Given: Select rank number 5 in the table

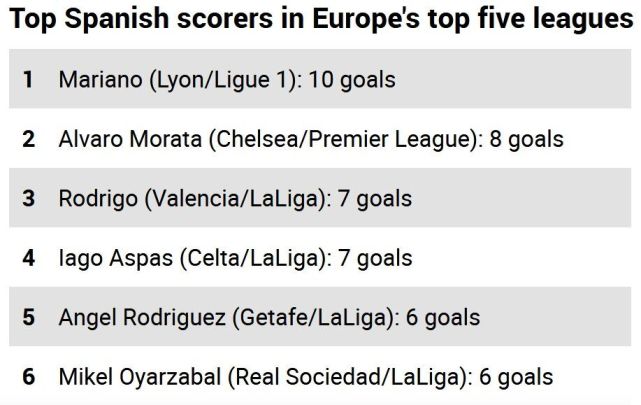Looking at the screenshot, I should pos(28,319).
